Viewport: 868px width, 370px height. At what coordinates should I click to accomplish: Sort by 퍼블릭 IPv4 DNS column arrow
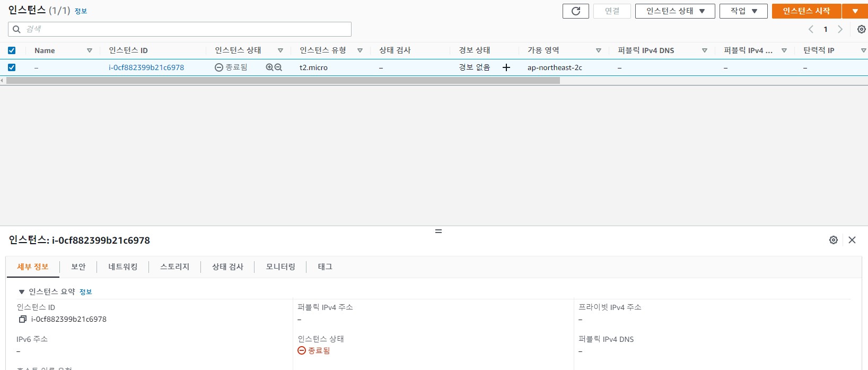pos(705,50)
